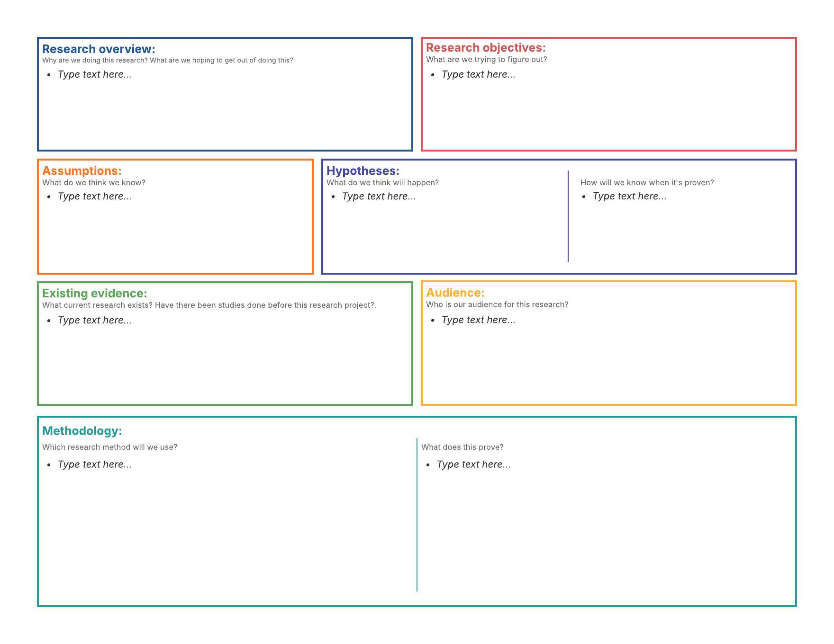Click the 'Methodology:' heading
The width and height of the screenshot is (834, 644).
coord(82,431)
